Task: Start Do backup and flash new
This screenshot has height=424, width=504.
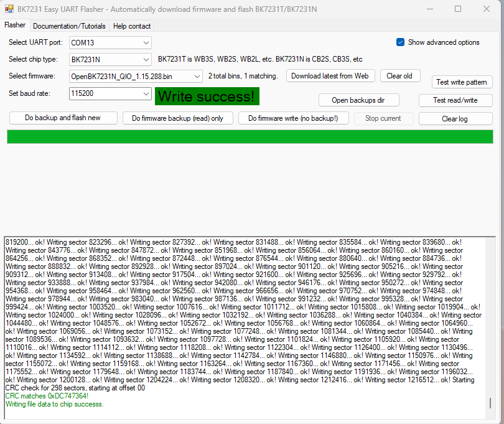Action: click(x=63, y=118)
